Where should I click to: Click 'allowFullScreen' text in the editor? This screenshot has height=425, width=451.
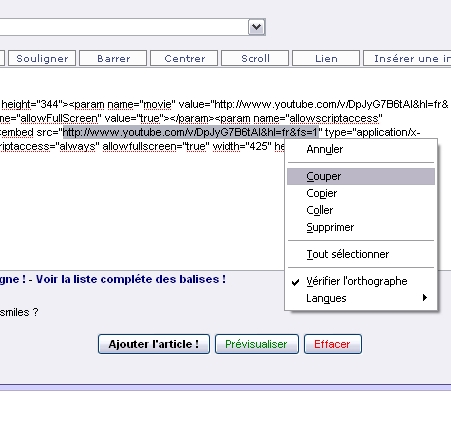(59, 118)
